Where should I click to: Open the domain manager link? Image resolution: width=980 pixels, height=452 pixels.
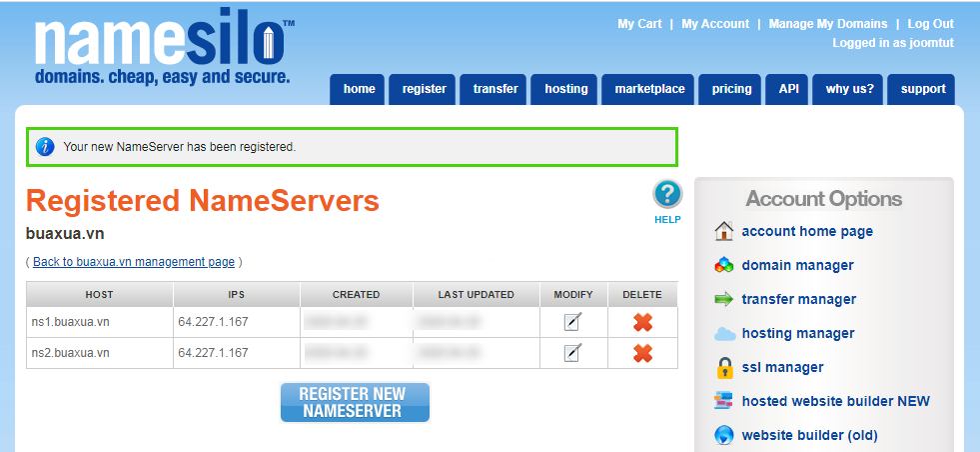coord(797,265)
